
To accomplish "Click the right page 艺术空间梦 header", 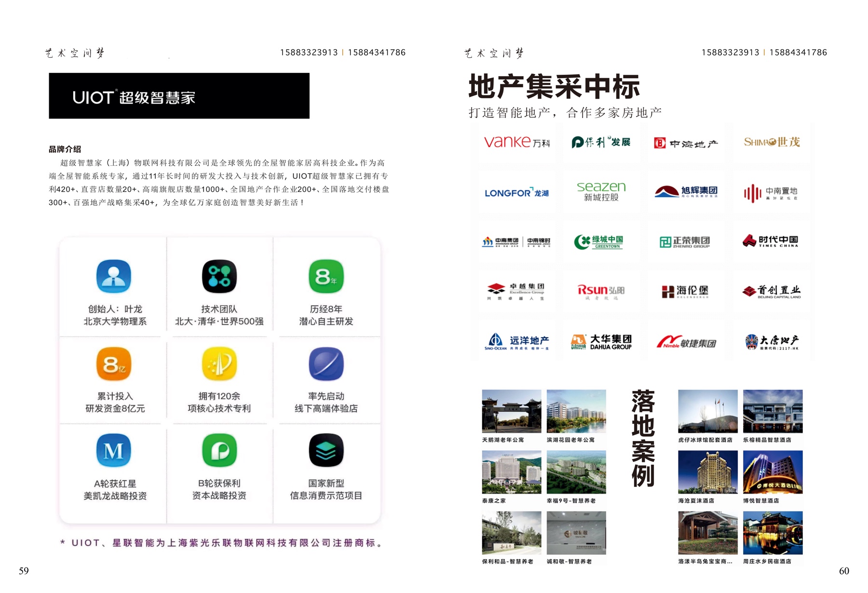I will pyautogui.click(x=494, y=53).
